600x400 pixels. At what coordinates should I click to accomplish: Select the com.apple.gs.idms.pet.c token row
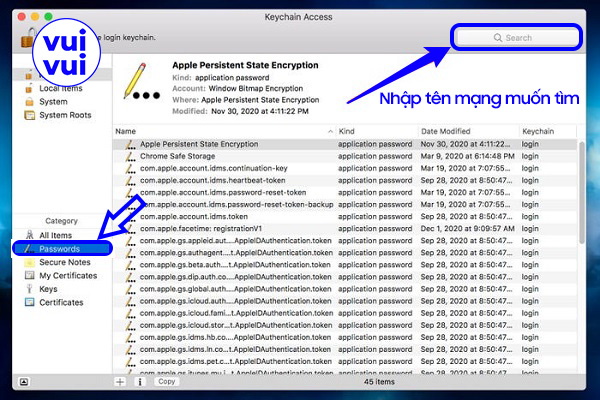coord(345,361)
